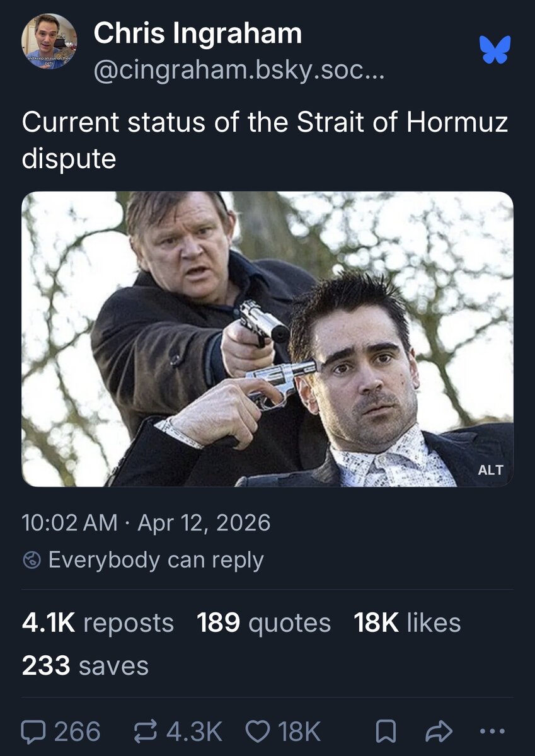
Task: View the 189 quotes list
Action: pos(263,622)
